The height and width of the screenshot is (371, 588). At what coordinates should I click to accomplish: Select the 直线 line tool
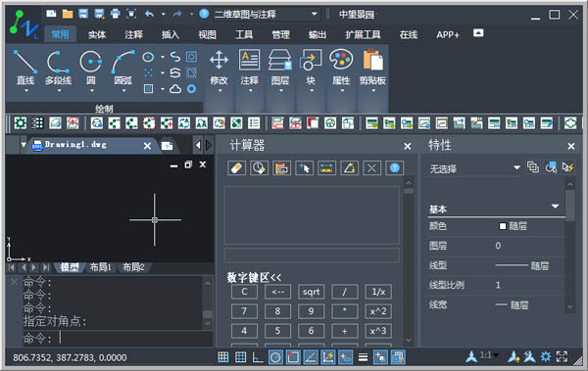click(25, 68)
